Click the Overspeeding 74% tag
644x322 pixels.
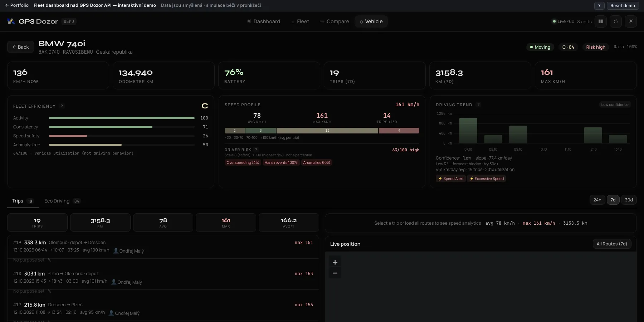click(x=243, y=162)
